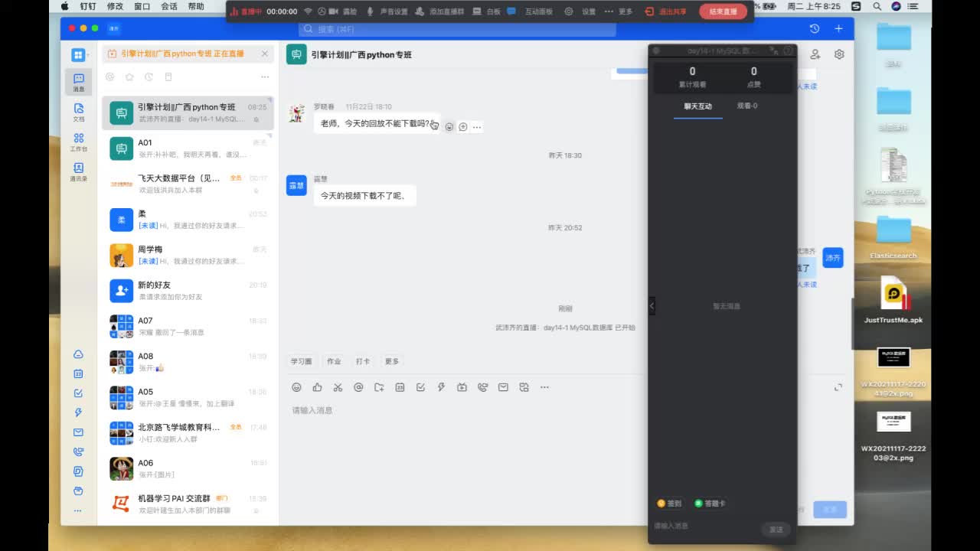Open the 机器学习PAI交流群 conversation
980x551 pixels.
pyautogui.click(x=188, y=504)
